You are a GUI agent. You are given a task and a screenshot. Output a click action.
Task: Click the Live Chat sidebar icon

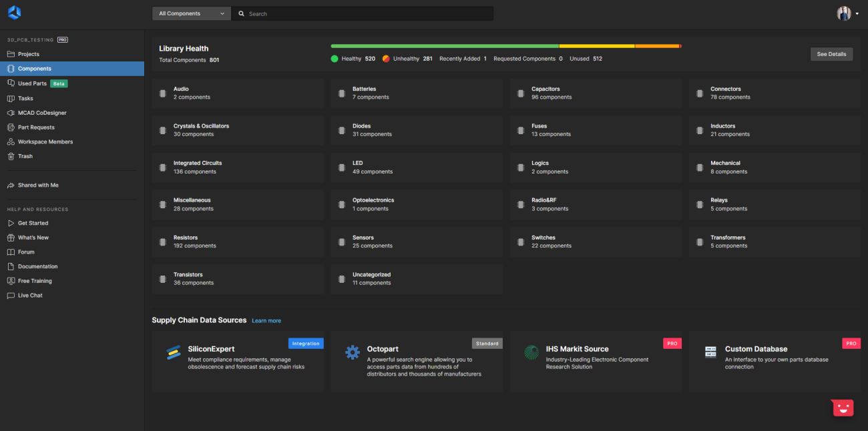[11, 296]
